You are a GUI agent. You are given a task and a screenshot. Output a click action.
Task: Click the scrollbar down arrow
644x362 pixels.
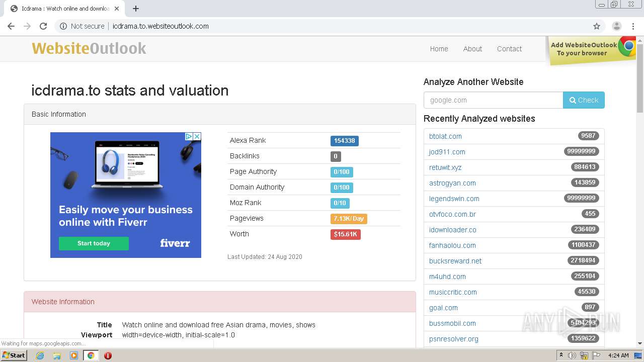coord(640,344)
